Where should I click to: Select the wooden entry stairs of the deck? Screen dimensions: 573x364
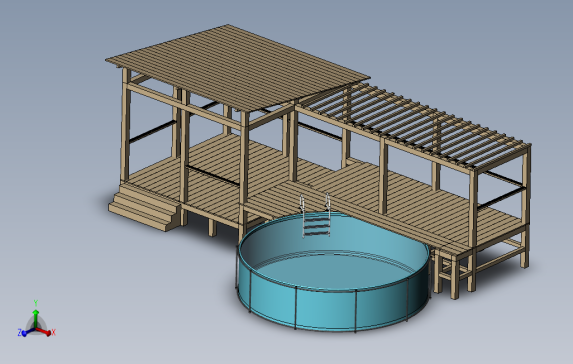click(x=145, y=208)
